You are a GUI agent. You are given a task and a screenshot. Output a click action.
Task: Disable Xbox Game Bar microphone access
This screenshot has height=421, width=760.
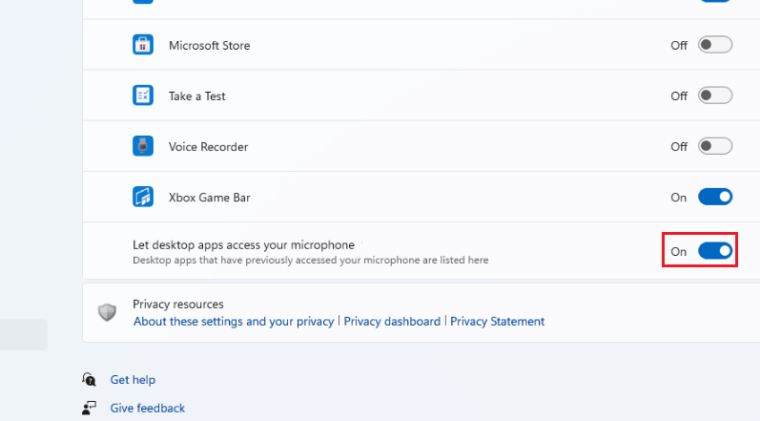tap(715, 197)
